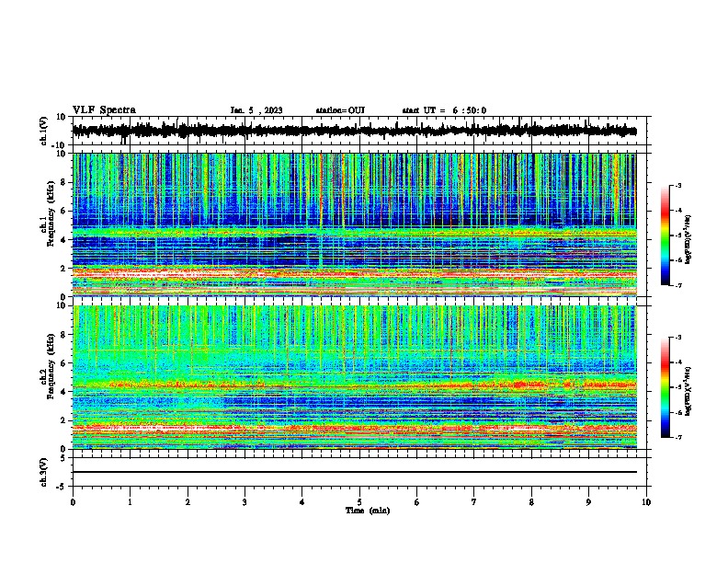Click time axis tick label "6"
The image size is (728, 563).
pos(417,502)
